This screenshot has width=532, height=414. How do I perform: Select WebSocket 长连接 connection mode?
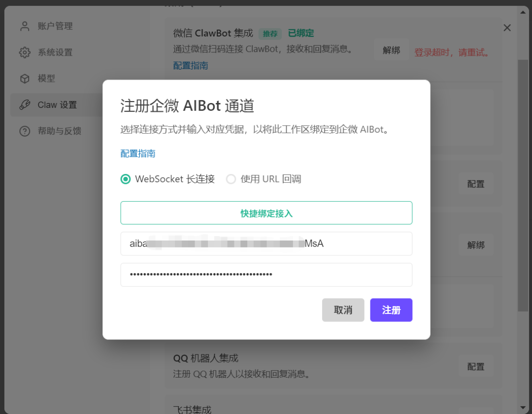coord(125,179)
